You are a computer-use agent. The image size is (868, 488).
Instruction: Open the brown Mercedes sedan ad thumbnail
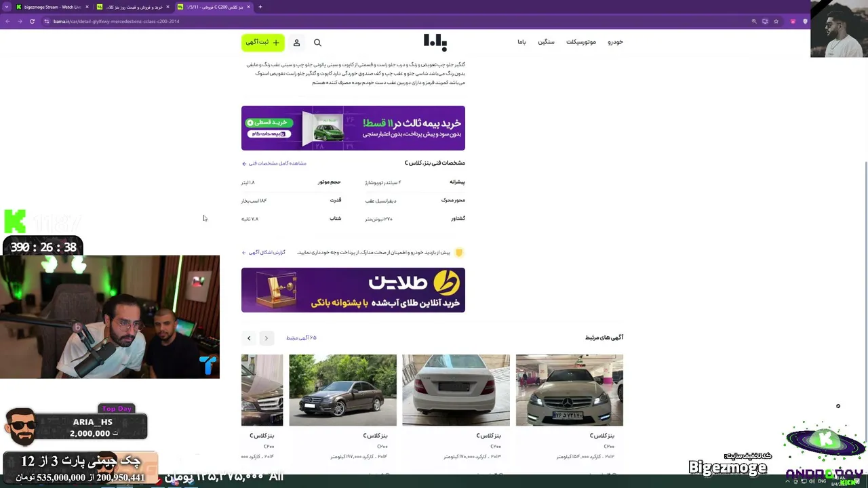[x=343, y=390]
